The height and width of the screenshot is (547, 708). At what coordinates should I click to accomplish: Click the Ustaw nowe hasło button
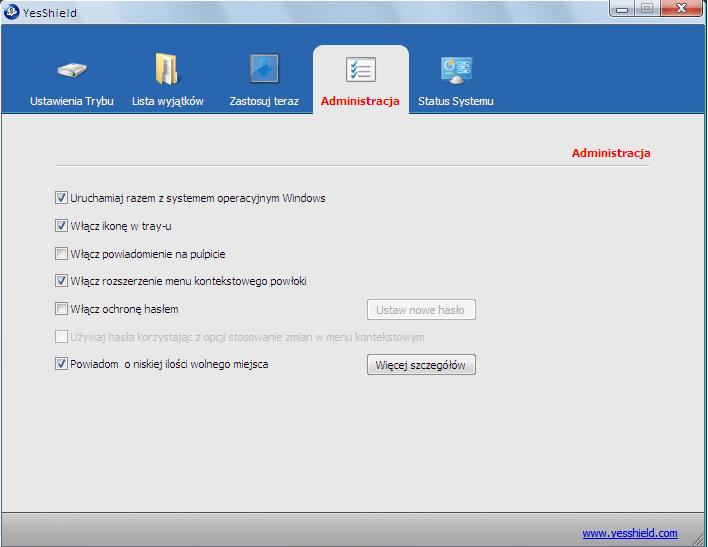[421, 310]
